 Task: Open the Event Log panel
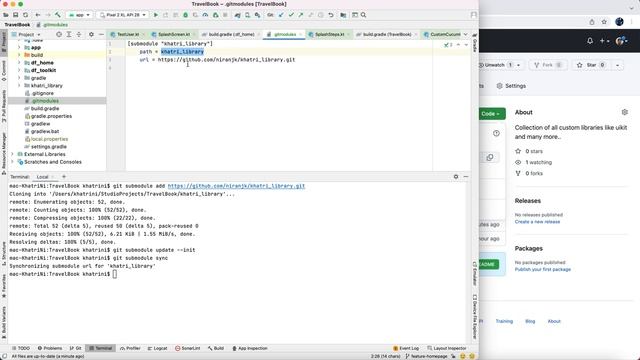(406, 348)
